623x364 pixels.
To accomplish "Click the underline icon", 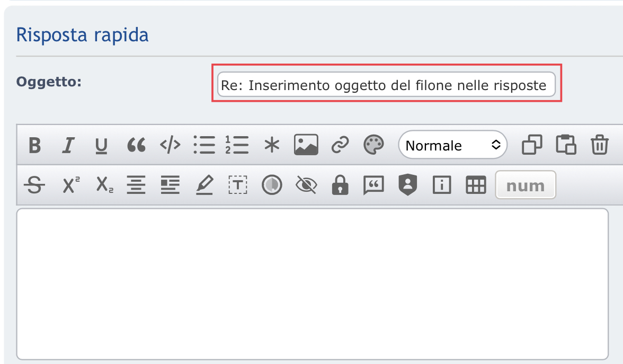I will (101, 145).
